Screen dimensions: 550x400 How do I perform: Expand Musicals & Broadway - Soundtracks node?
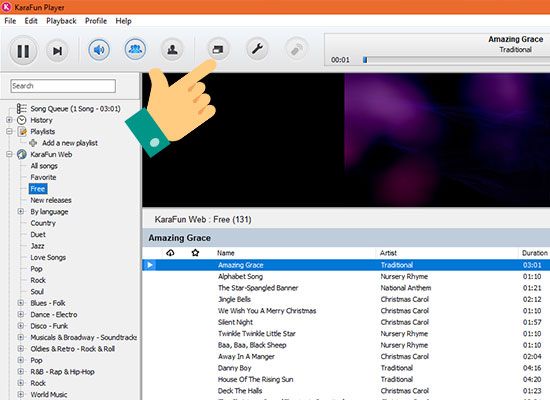pyautogui.click(x=21, y=337)
